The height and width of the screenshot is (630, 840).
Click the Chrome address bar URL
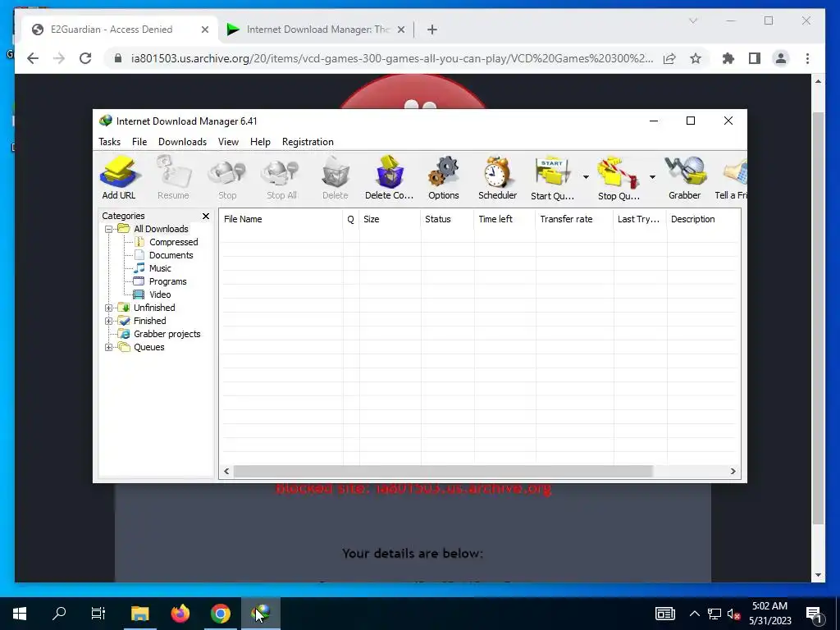pyautogui.click(x=392, y=58)
